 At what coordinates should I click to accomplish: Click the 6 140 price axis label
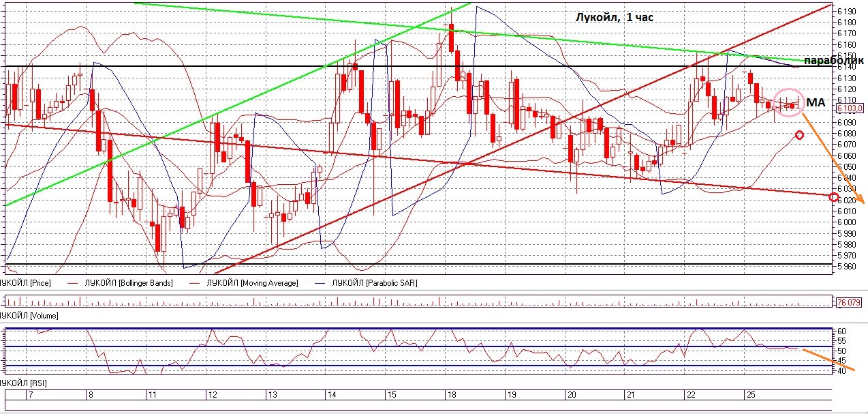847,67
